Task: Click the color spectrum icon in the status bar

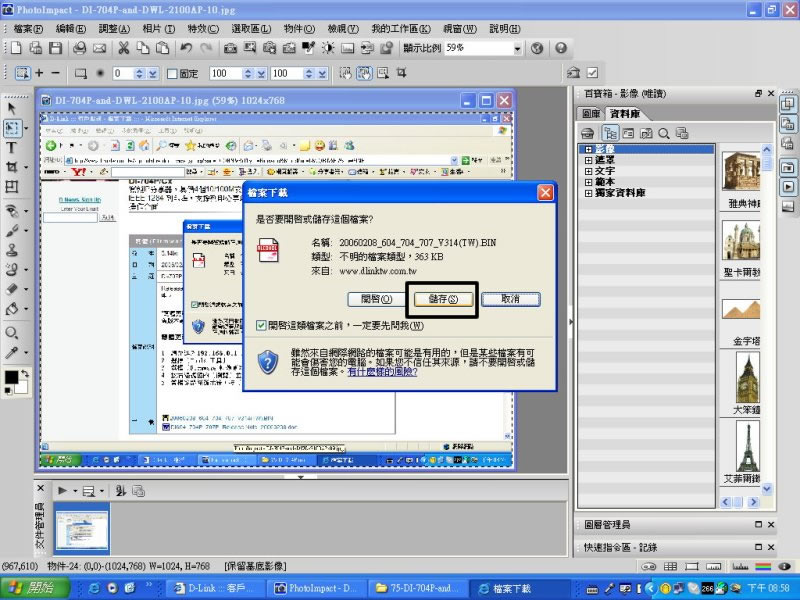Action: click(x=763, y=566)
